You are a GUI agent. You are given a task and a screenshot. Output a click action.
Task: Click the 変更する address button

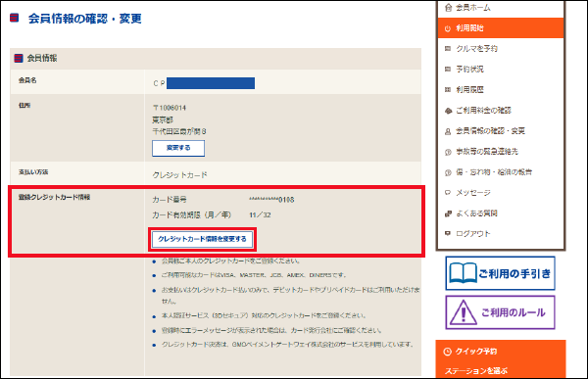[178, 148]
